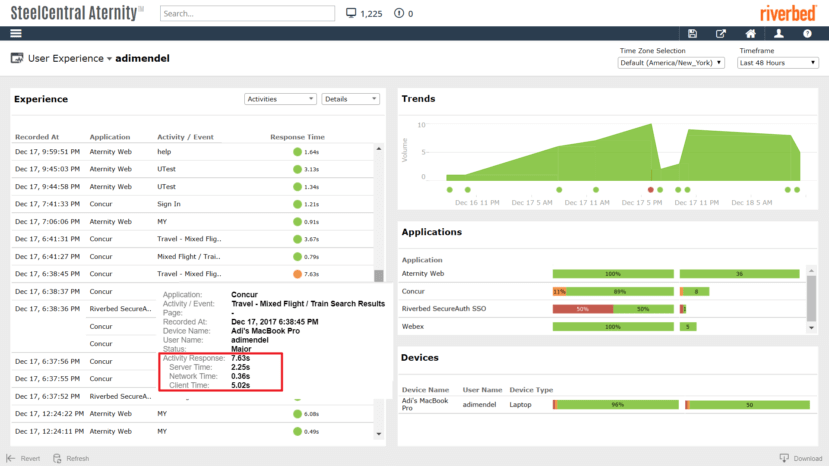This screenshot has height=466, width=829.
Task: Open the Timeframe Last 48 Hours dropdown
Action: pos(778,62)
